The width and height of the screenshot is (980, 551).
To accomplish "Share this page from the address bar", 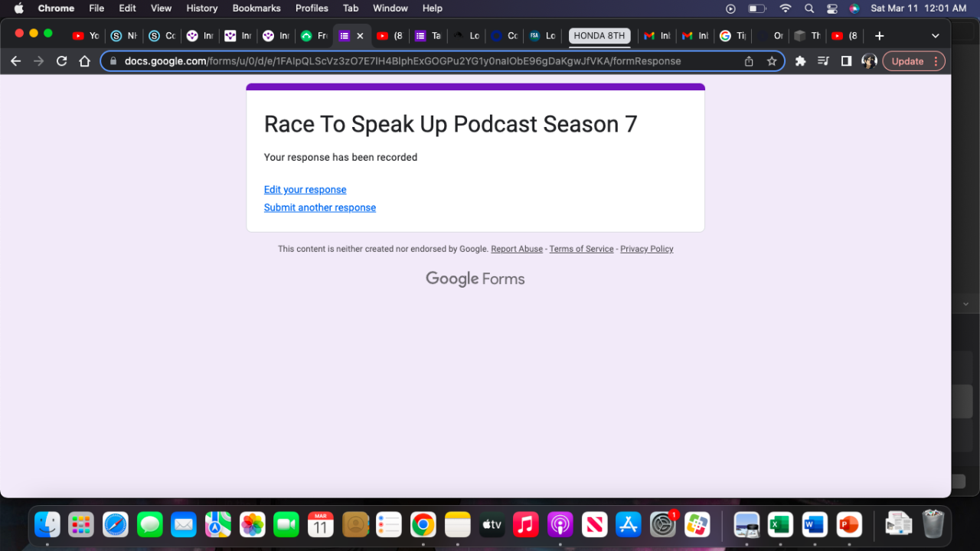I will (749, 61).
